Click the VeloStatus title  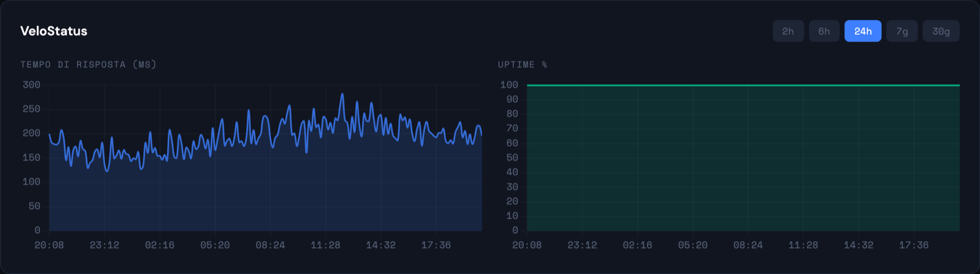pos(54,31)
